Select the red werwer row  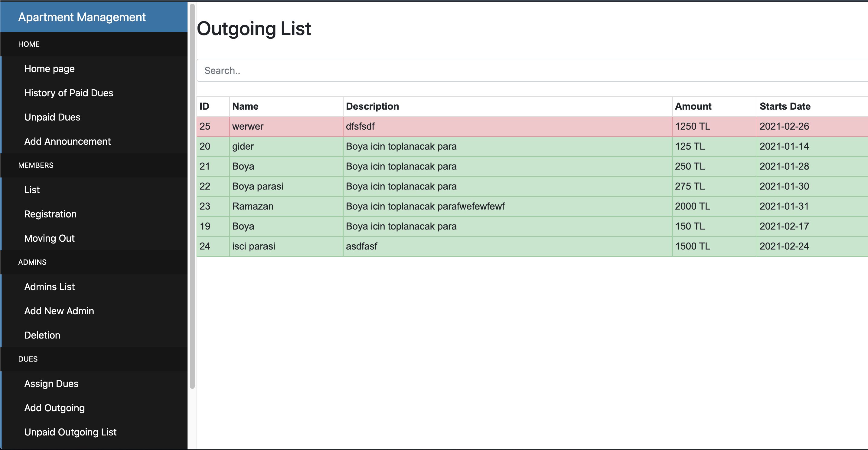tap(438, 127)
